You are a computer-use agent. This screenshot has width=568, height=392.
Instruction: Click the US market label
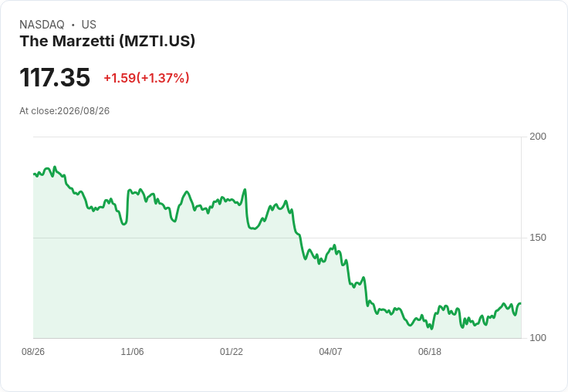point(89,24)
